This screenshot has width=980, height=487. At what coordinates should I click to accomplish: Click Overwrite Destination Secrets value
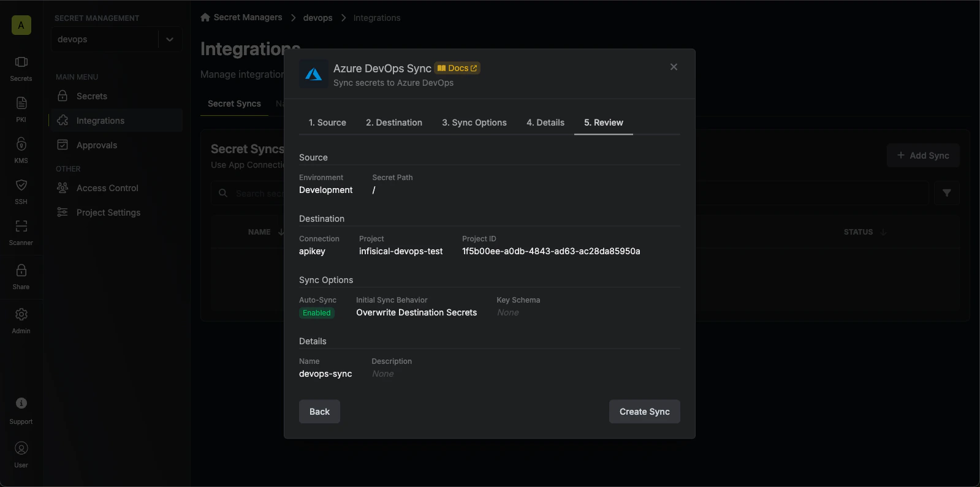coord(417,312)
